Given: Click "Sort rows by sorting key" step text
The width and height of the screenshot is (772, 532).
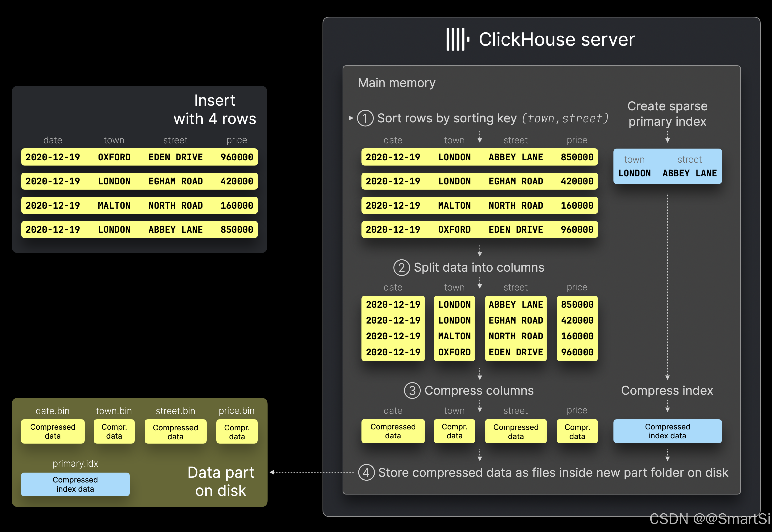Looking at the screenshot, I should pos(447,118).
